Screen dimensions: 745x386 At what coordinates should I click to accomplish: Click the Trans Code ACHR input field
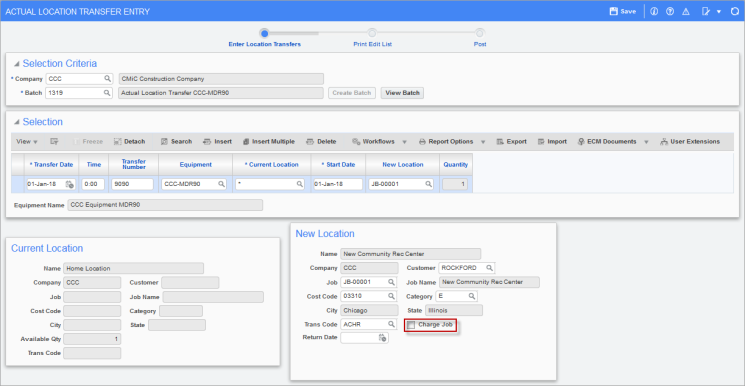[368, 324]
